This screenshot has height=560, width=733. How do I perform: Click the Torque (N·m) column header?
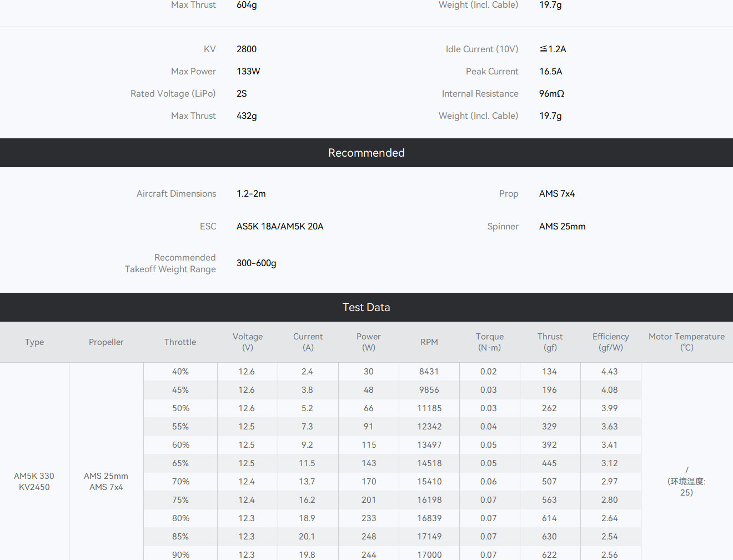pos(490,342)
